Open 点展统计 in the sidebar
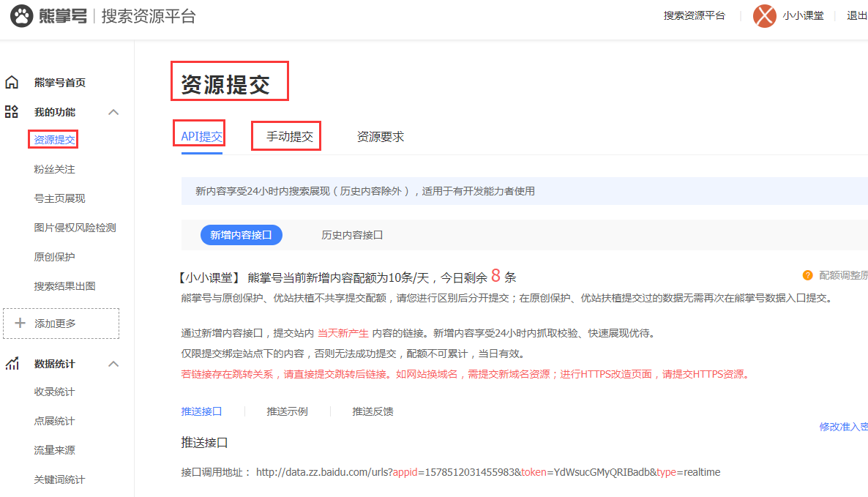868x497 pixels. point(54,421)
